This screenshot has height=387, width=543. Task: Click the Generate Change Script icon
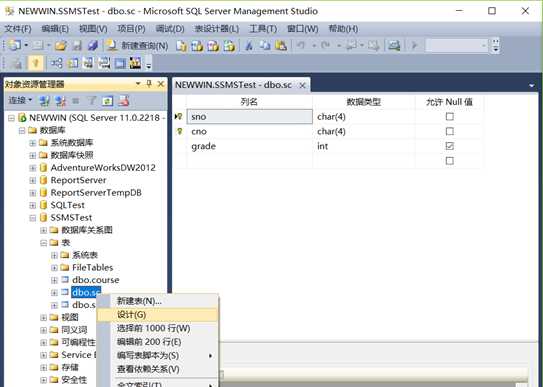(16, 63)
